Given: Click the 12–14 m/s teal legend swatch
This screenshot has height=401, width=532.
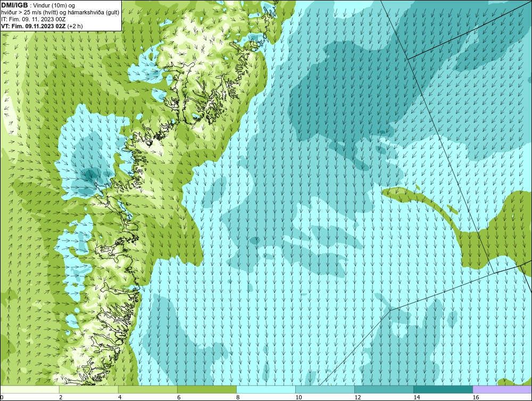Looking at the screenshot, I should point(384,389).
